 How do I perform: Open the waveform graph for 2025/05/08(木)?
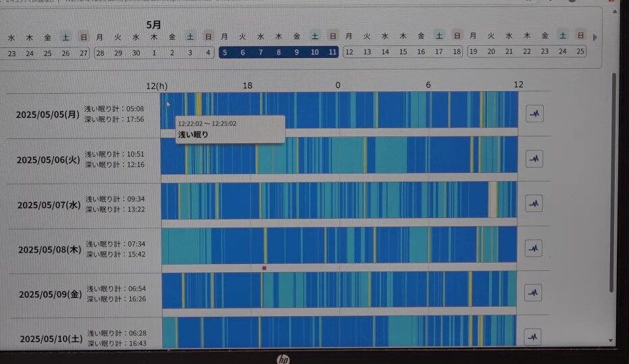534,249
